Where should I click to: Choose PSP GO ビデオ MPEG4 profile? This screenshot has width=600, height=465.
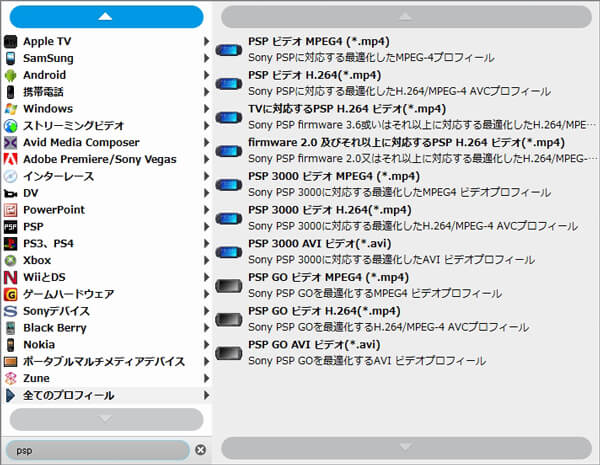406,286
